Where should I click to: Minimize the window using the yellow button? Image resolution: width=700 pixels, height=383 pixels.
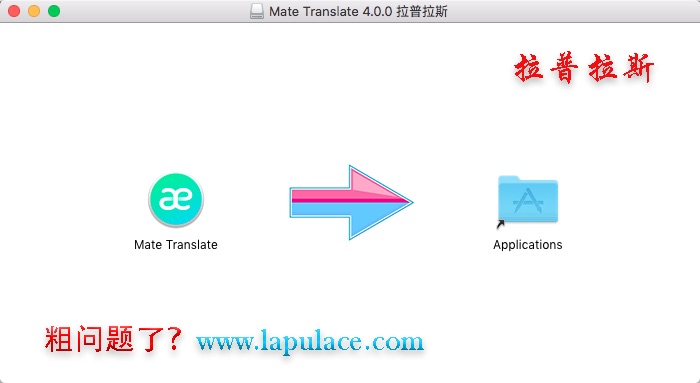pos(34,11)
